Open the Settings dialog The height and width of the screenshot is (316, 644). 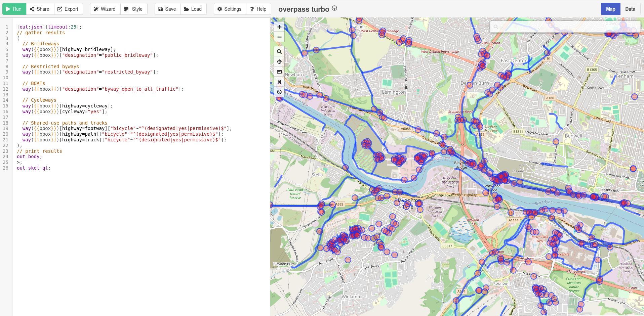[230, 9]
